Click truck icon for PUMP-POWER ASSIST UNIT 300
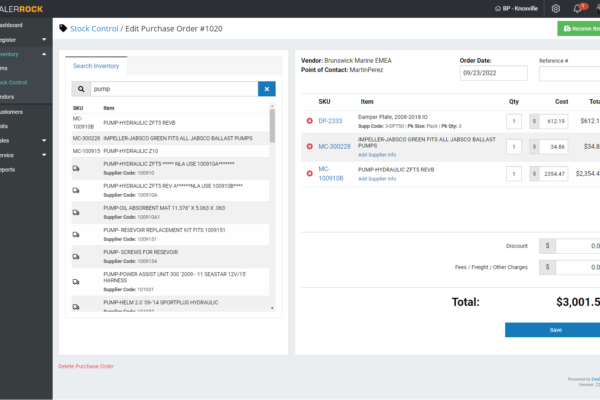Screen dimensions: 600x400 coord(76,282)
